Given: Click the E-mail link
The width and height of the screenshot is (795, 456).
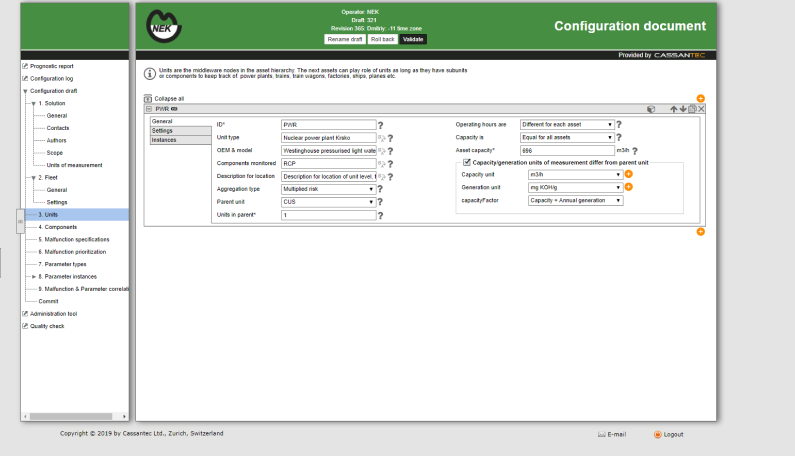Looking at the screenshot, I should [x=612, y=435].
